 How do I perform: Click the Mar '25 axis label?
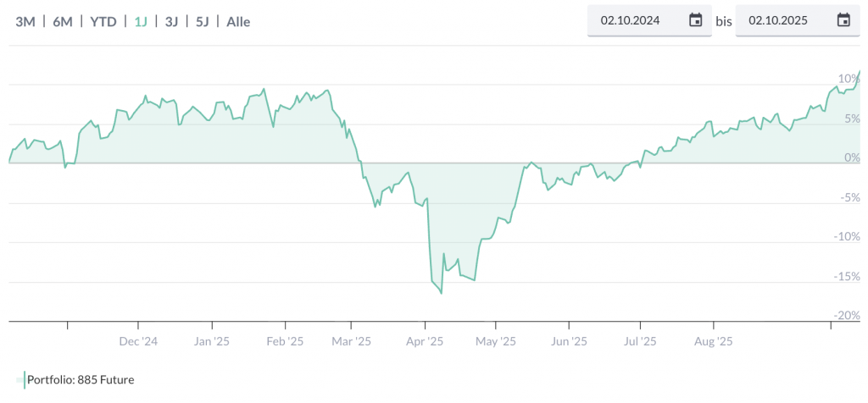tap(351, 342)
